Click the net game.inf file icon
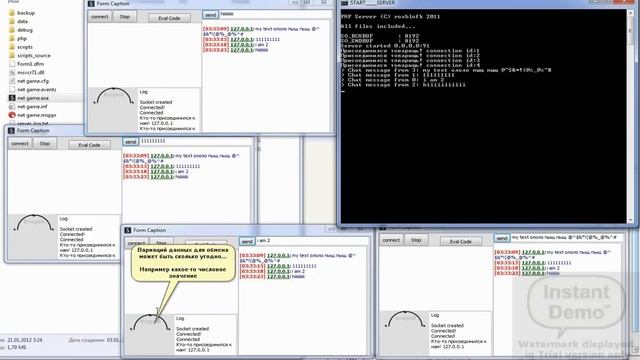Viewport: 640px width, 360px height. (12, 107)
